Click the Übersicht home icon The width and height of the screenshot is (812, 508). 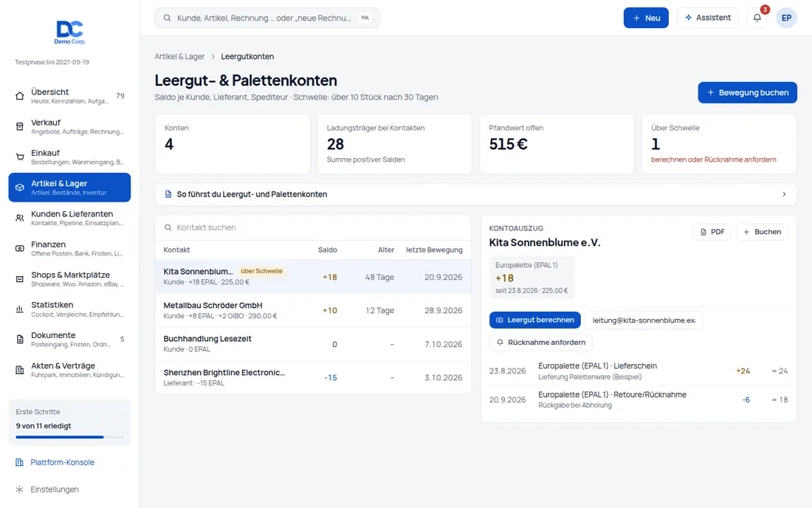tap(20, 96)
